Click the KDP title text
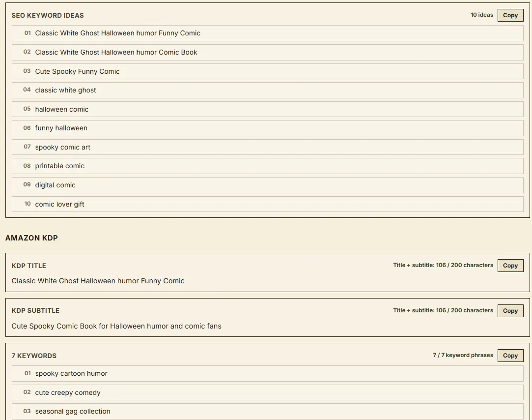This screenshot has height=420, width=532. 98,281
